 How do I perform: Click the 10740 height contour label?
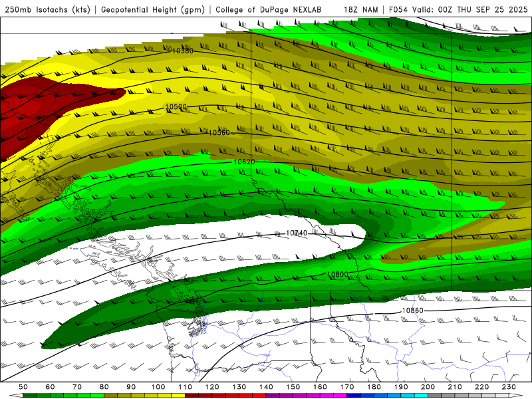coord(297,233)
